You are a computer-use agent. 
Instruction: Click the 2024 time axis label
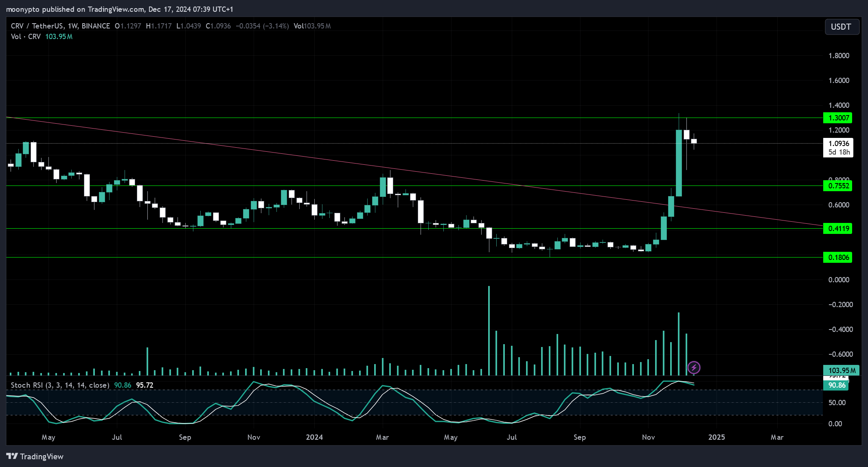coord(314,437)
